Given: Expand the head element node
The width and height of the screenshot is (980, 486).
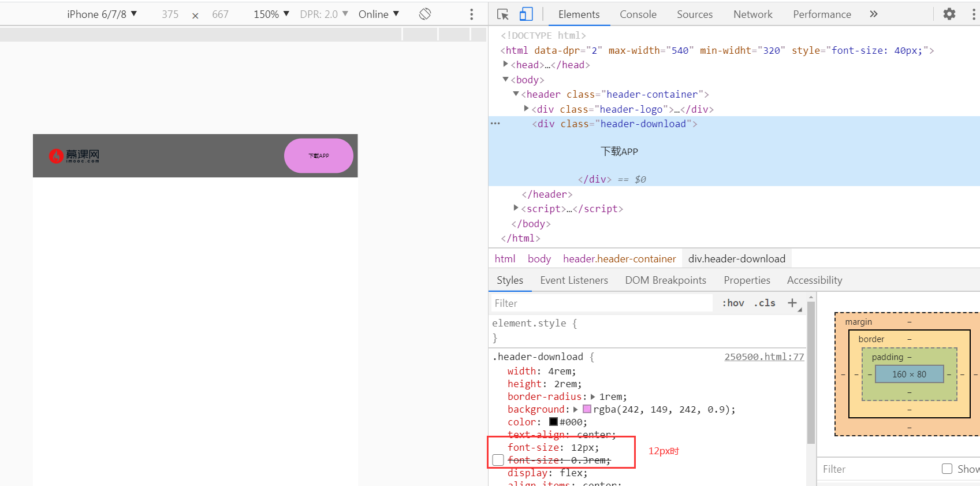Looking at the screenshot, I should click(506, 64).
